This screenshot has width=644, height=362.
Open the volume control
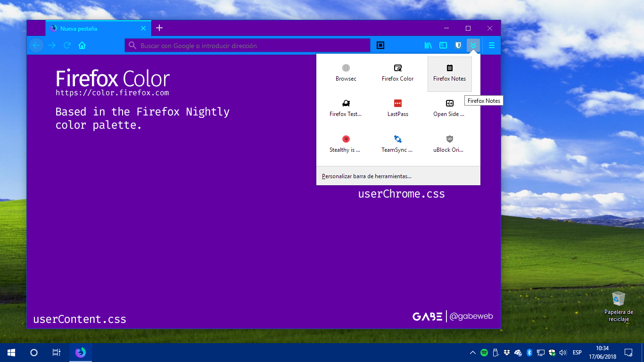563,353
